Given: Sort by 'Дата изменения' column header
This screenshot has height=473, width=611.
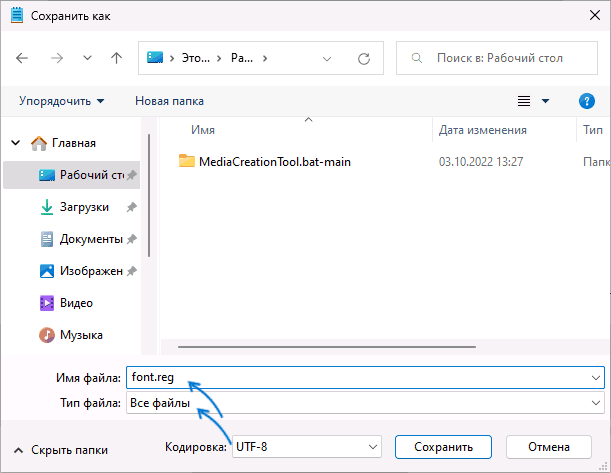Looking at the screenshot, I should tap(482, 130).
